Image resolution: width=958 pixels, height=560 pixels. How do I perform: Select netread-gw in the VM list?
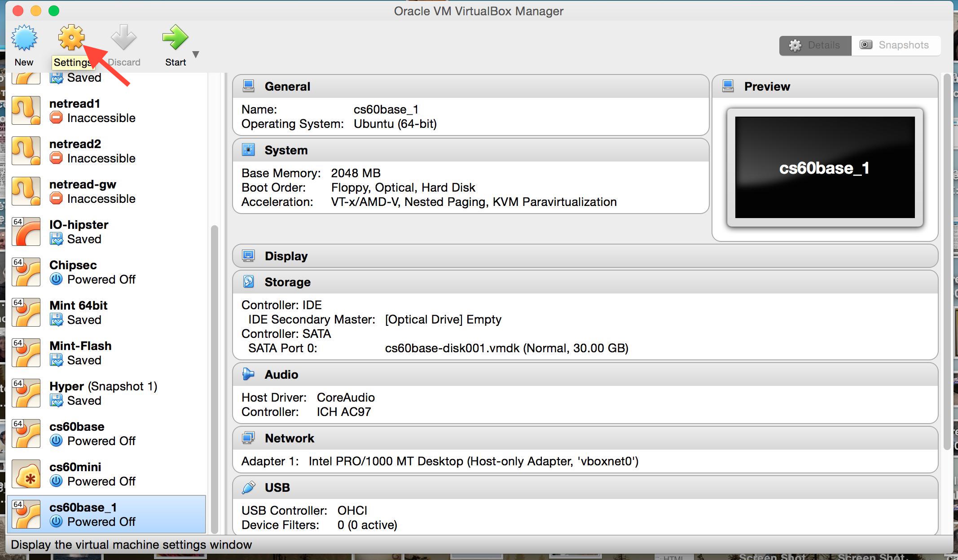106,191
